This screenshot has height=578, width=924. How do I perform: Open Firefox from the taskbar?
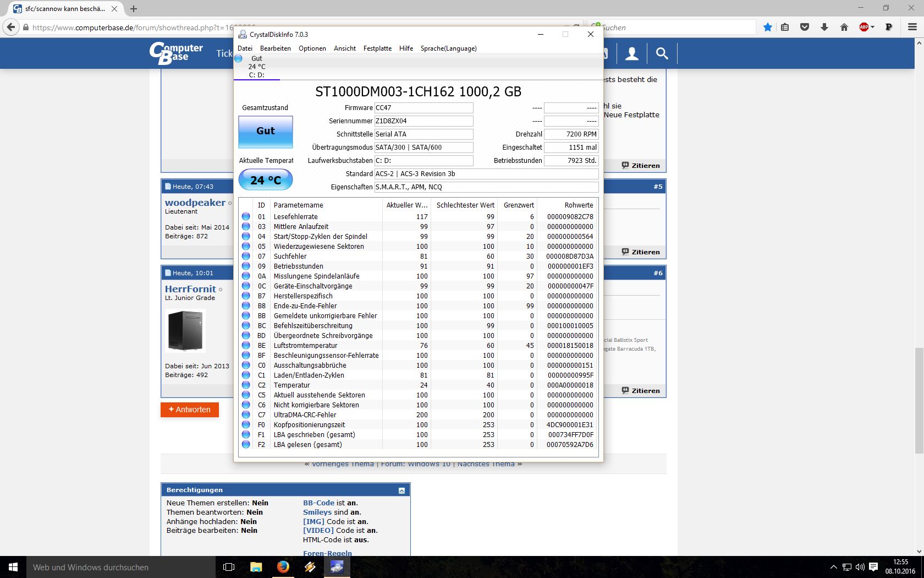click(283, 567)
